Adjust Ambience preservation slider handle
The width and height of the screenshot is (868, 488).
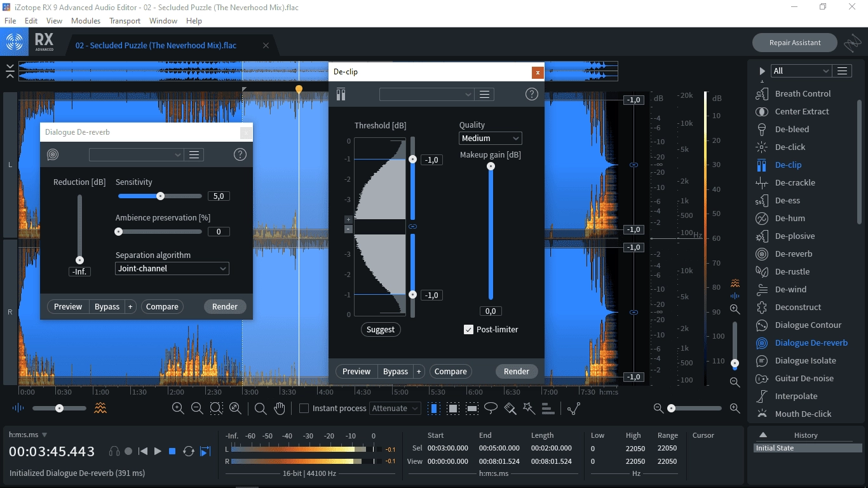click(118, 232)
